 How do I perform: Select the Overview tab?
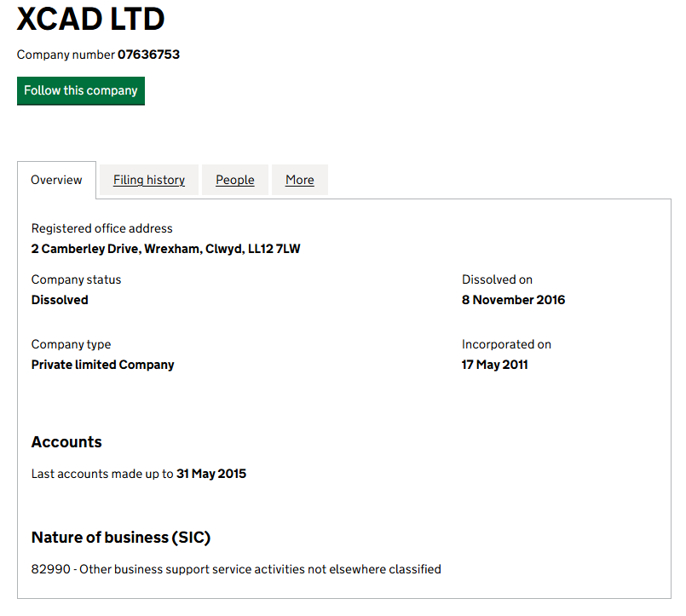[56, 180]
